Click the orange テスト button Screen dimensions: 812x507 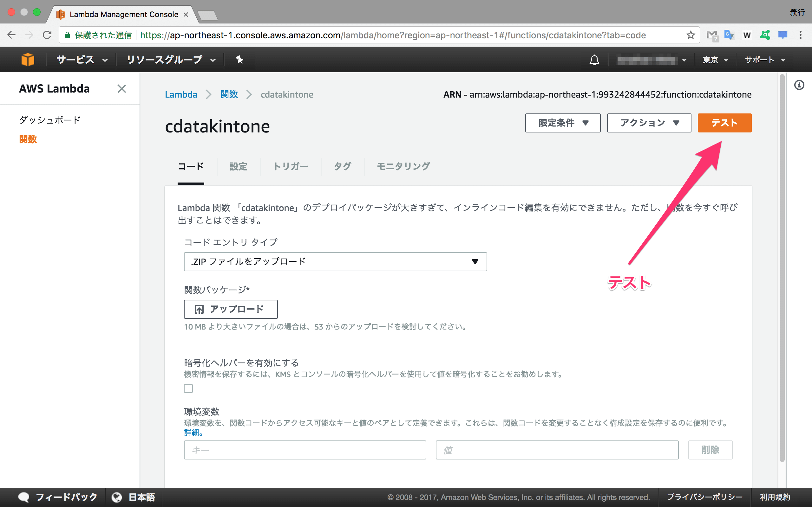(x=724, y=123)
